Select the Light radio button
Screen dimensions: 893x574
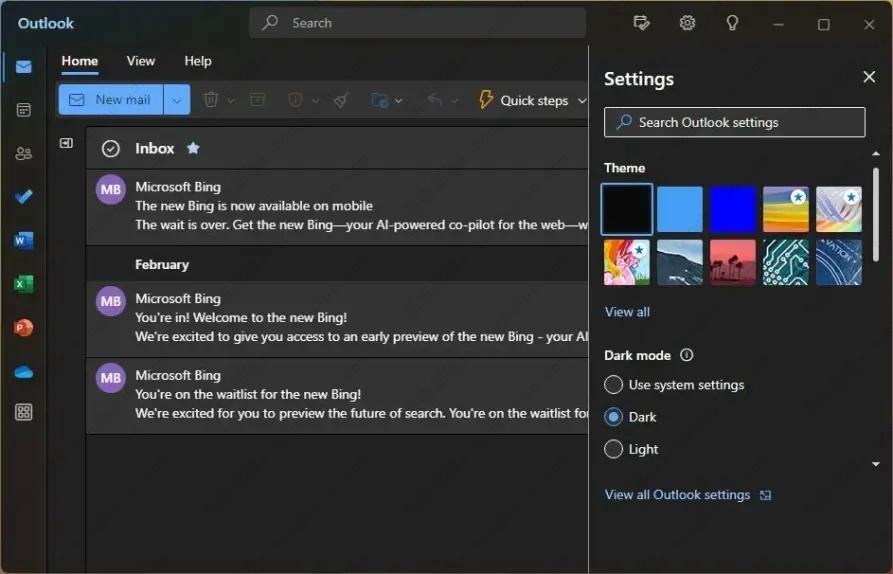(613, 449)
